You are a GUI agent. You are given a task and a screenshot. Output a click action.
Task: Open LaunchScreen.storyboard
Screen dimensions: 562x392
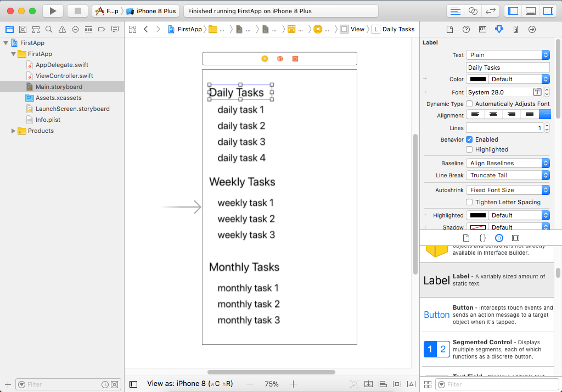tap(72, 109)
